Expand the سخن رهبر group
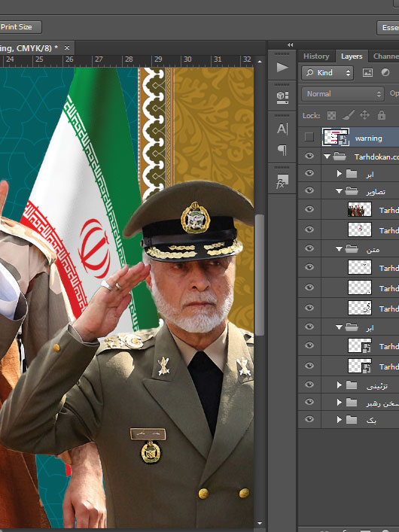399x532 pixels. (x=339, y=403)
